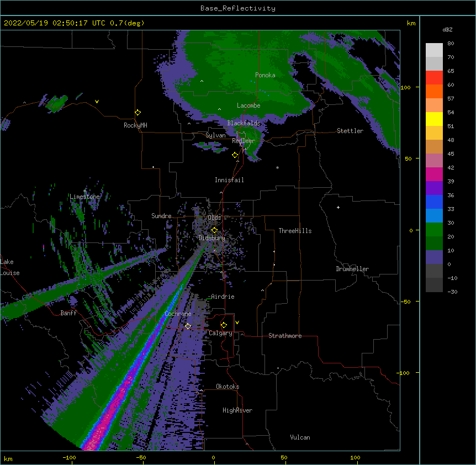Click the Didsbury label
The width and height of the screenshot is (476, 465).
[x=212, y=238]
